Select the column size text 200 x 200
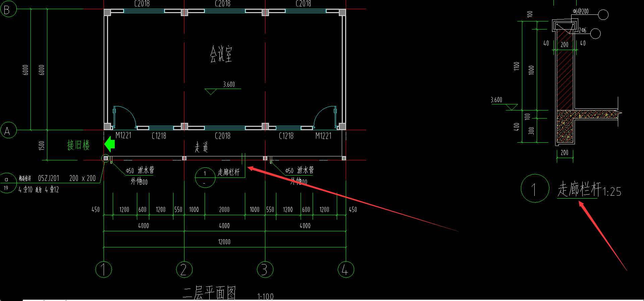This screenshot has width=644, height=301. point(83,178)
